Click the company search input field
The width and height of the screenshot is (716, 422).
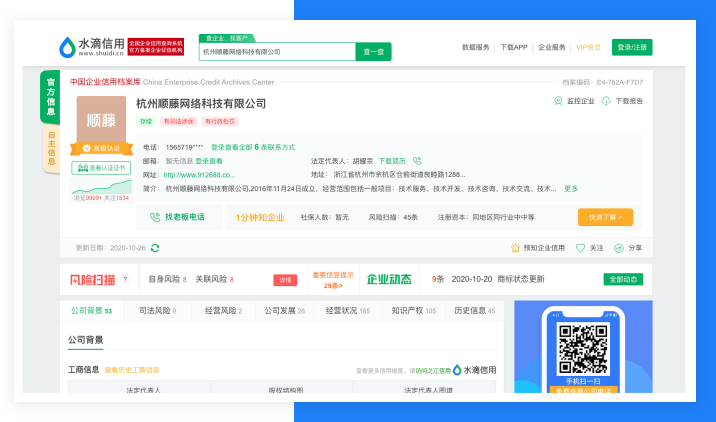tap(277, 52)
